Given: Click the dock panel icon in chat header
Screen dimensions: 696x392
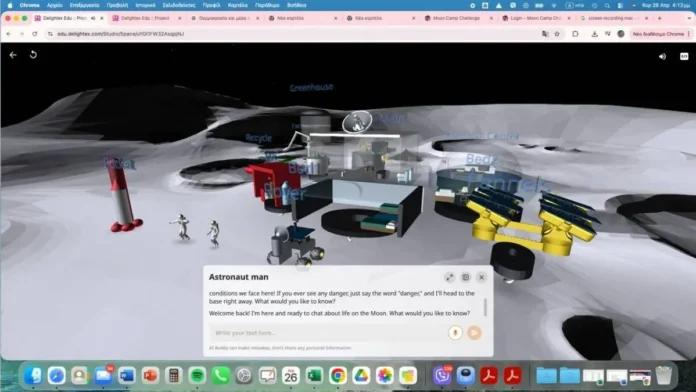Looking at the screenshot, I should 466,277.
